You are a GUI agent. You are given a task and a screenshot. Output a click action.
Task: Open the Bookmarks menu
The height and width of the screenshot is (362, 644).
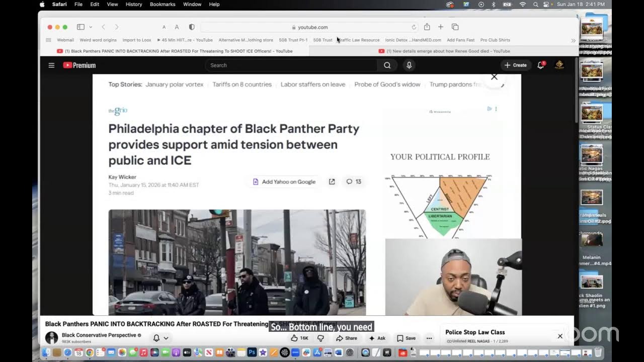pos(163,5)
